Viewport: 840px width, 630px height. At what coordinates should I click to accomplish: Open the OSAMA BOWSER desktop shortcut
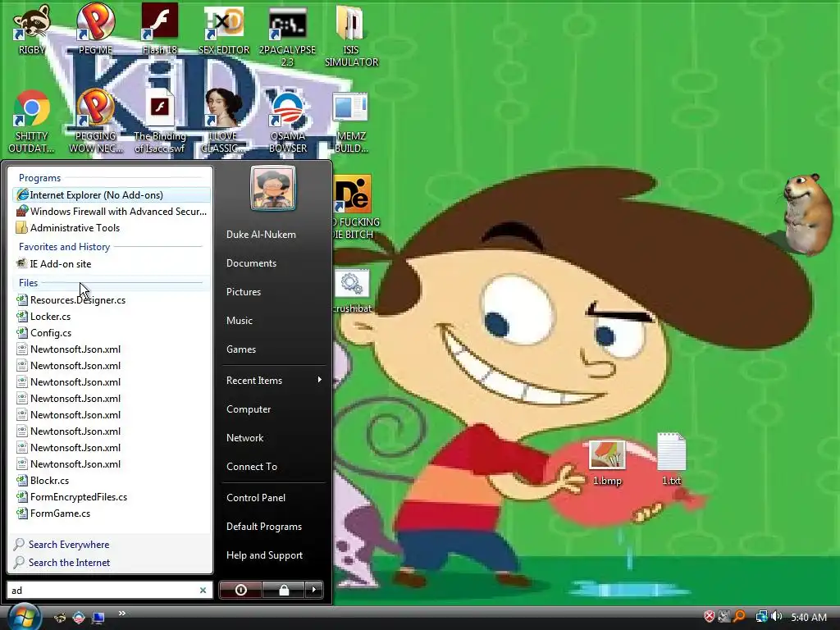click(288, 121)
